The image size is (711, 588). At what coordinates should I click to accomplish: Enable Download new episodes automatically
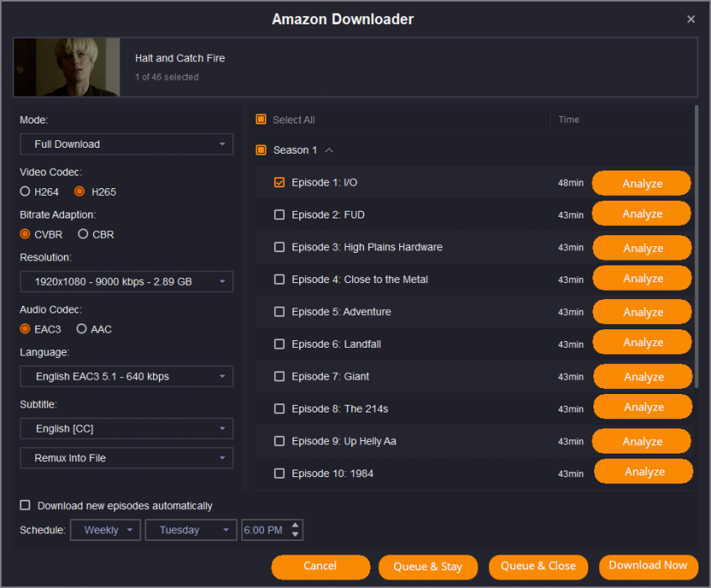(x=25, y=506)
